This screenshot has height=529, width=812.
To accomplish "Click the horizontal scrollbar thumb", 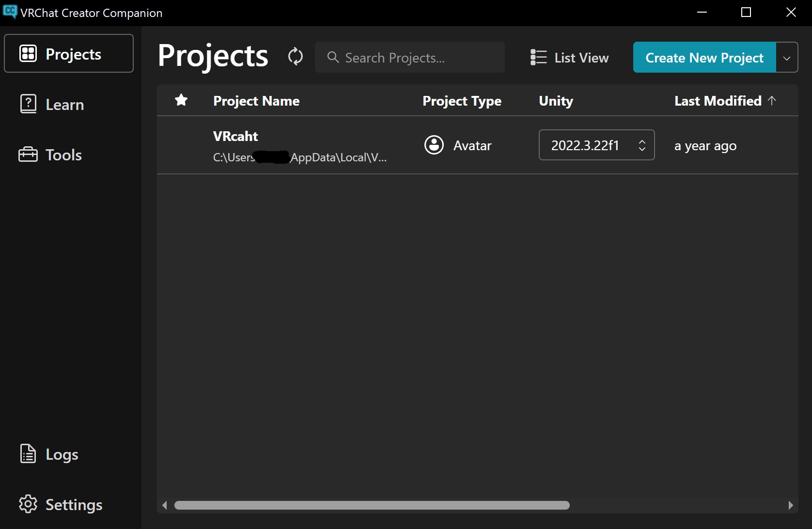I will tap(372, 505).
